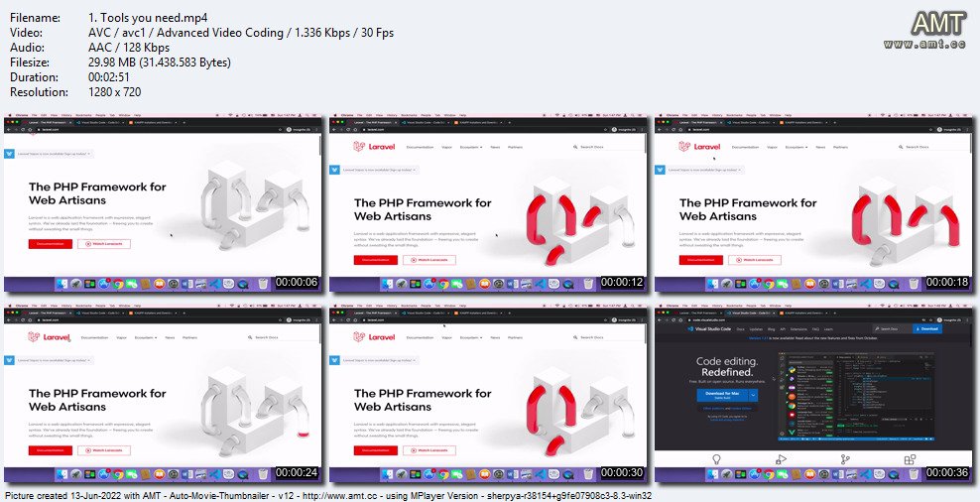The width and height of the screenshot is (980, 502).
Task: Open the Documentation nav item in the 00:00:12 thumbnail
Action: [420, 147]
